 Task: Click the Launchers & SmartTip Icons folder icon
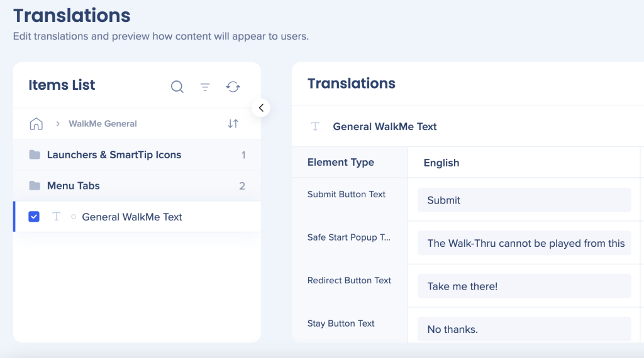point(35,155)
